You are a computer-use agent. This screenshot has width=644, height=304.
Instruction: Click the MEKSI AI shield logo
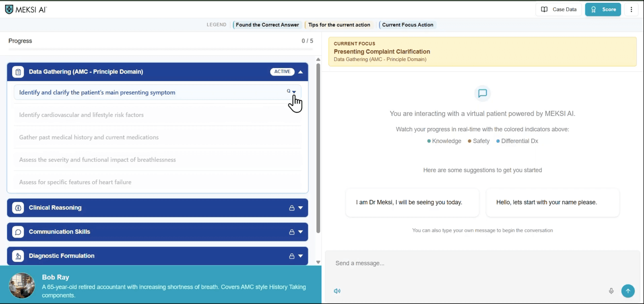(9, 9)
